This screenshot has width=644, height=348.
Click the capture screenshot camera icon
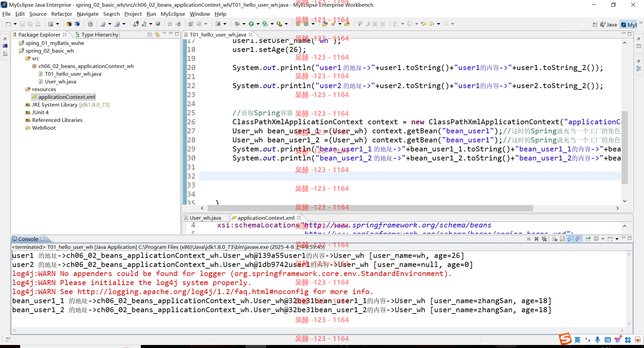click(218, 24)
